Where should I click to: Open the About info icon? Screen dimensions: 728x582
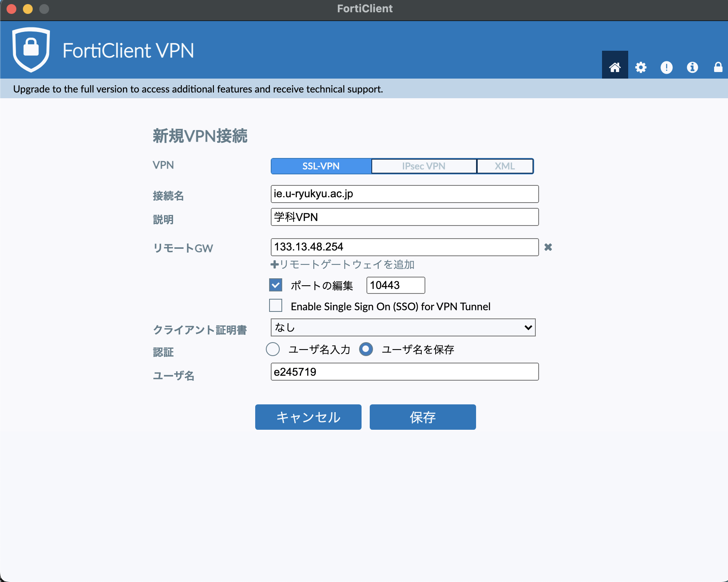click(692, 67)
